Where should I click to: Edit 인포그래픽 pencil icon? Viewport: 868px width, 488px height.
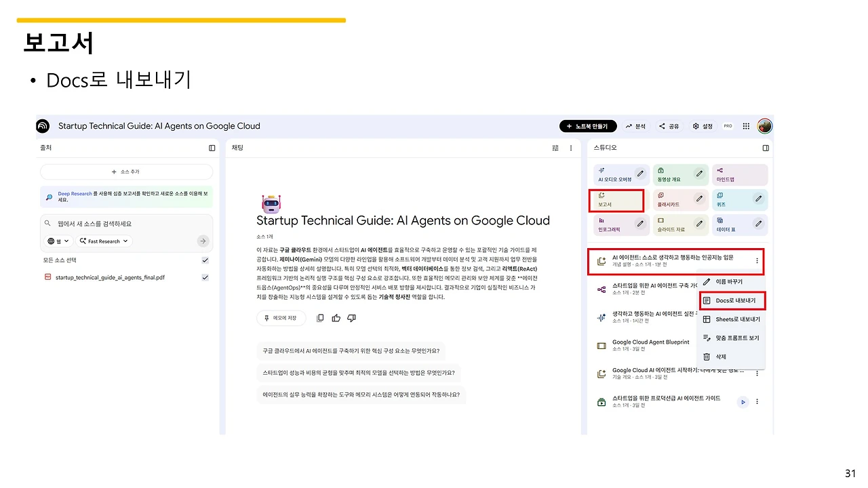click(x=639, y=225)
